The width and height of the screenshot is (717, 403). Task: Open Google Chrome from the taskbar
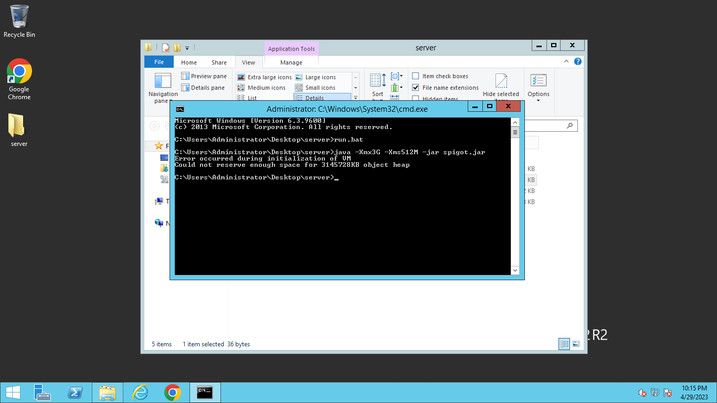coord(172,392)
